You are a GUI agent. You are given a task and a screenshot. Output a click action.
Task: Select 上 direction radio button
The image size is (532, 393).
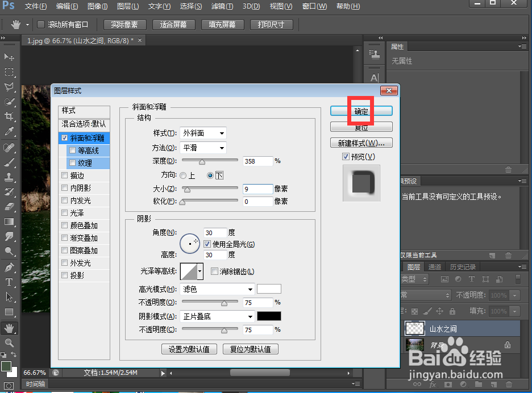click(x=183, y=175)
